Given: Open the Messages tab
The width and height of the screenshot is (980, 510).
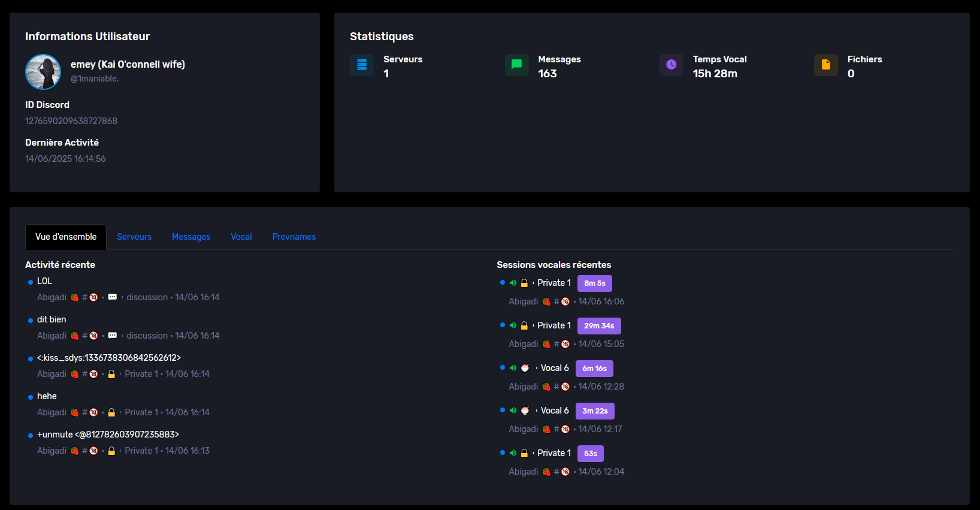Looking at the screenshot, I should point(191,237).
